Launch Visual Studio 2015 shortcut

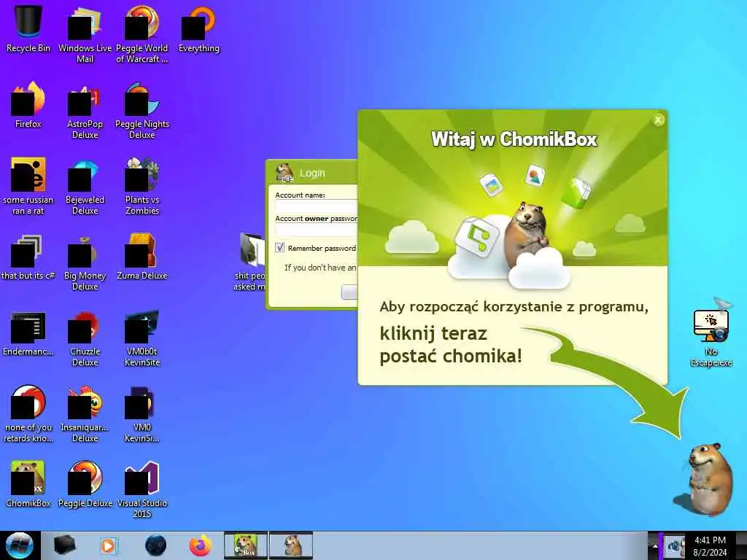(x=142, y=489)
